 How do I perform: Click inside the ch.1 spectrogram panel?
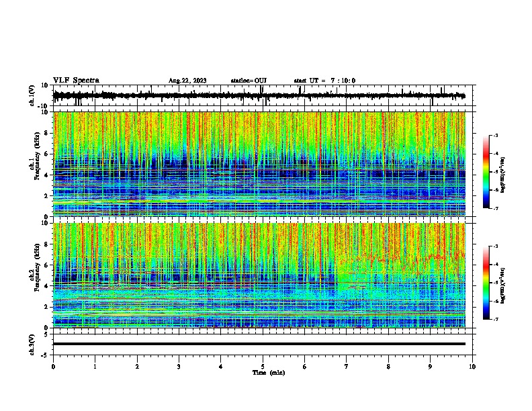(x=259, y=164)
